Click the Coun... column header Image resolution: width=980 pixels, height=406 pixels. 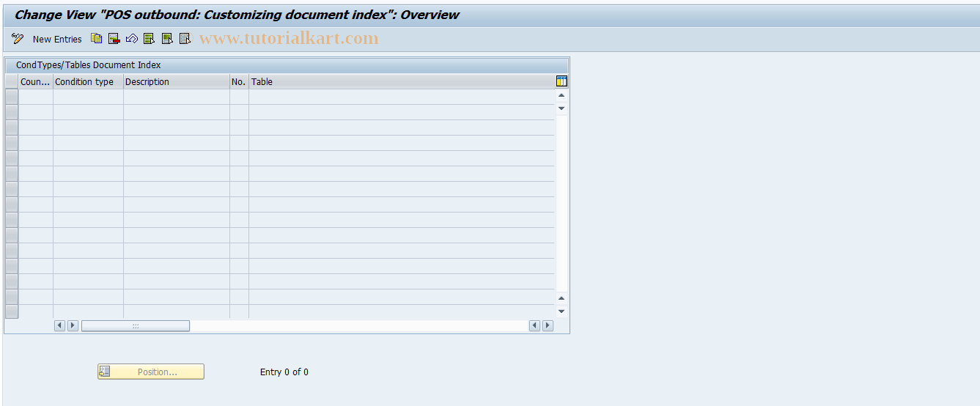(x=36, y=82)
